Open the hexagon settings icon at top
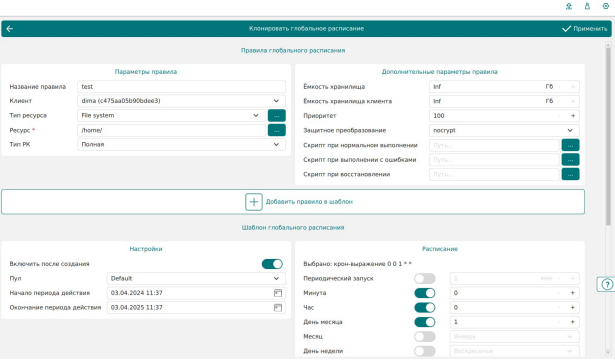This screenshot has height=362, width=615. pyautogui.click(x=606, y=6)
